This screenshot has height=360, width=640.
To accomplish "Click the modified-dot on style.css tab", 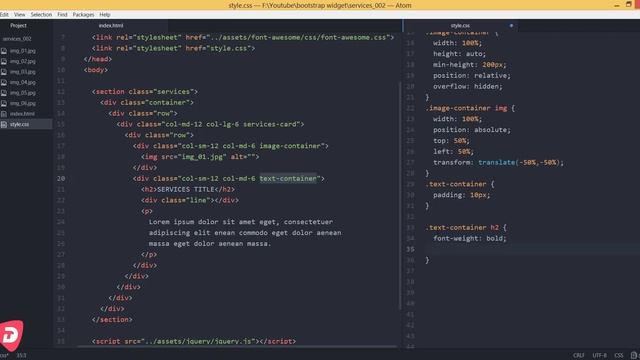I will click(511, 25).
